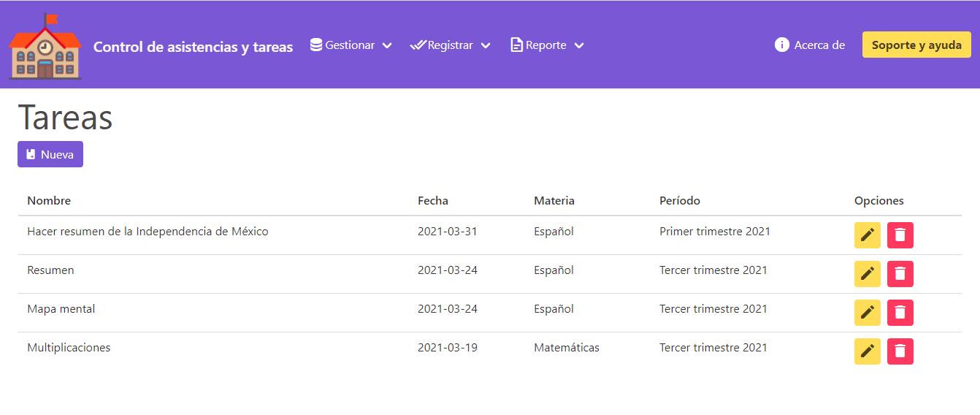Click the info icon beside Acerca de
Screen dimensions: 980x415
tap(782, 45)
